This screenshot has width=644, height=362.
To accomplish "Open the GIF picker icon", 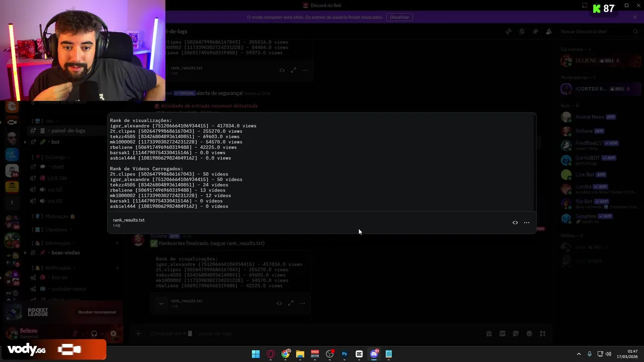I will pos(502,333).
